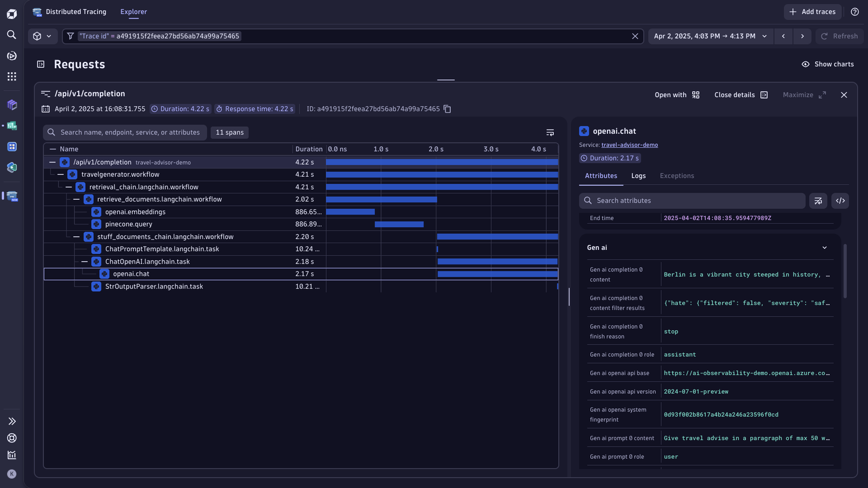This screenshot has height=488, width=868.
Task: Collapse the /api/v1/completion root span
Action: [52, 162]
